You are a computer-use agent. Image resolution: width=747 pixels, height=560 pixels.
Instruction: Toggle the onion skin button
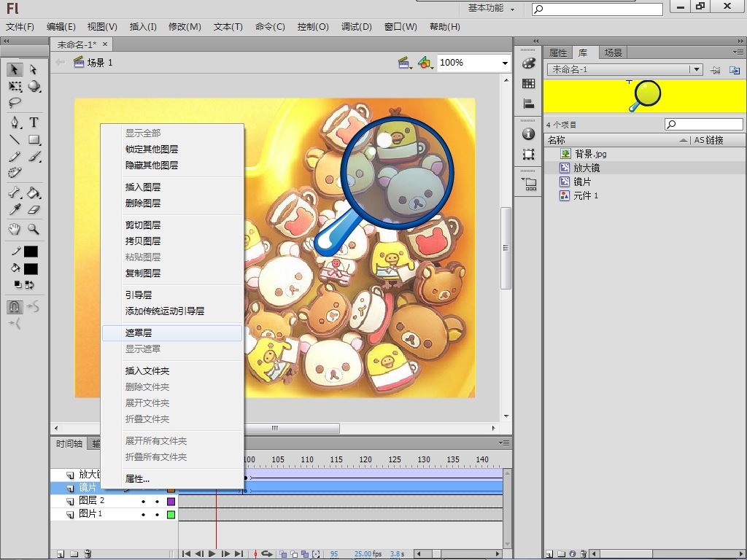tap(284, 554)
